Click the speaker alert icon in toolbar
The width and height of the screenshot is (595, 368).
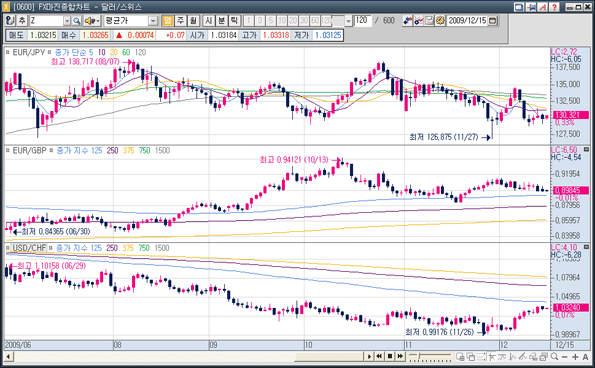[90, 21]
